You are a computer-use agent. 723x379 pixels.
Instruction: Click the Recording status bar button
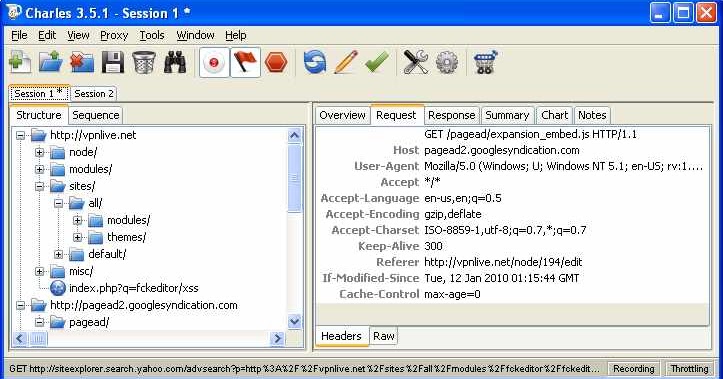tap(634, 368)
